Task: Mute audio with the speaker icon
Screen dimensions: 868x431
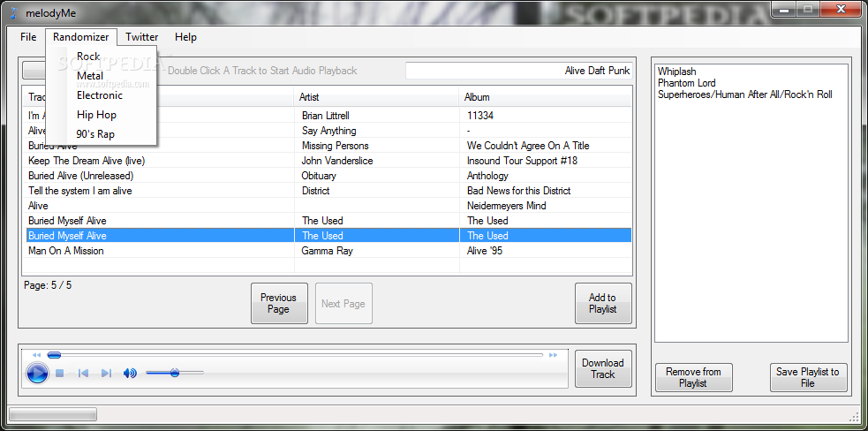Action: 130,374
